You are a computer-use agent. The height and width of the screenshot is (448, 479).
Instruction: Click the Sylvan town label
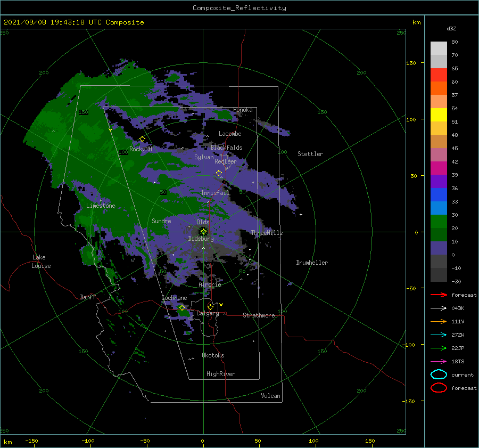tap(204, 157)
